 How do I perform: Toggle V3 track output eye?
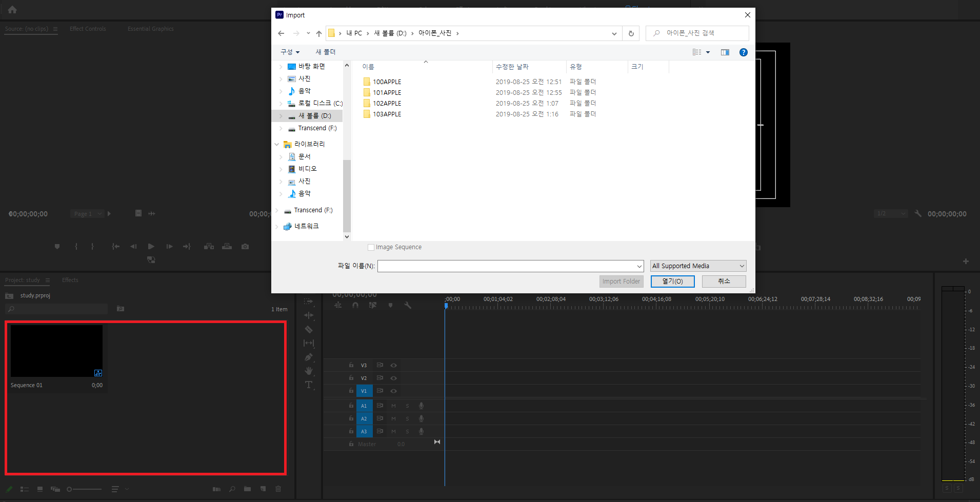pos(393,366)
